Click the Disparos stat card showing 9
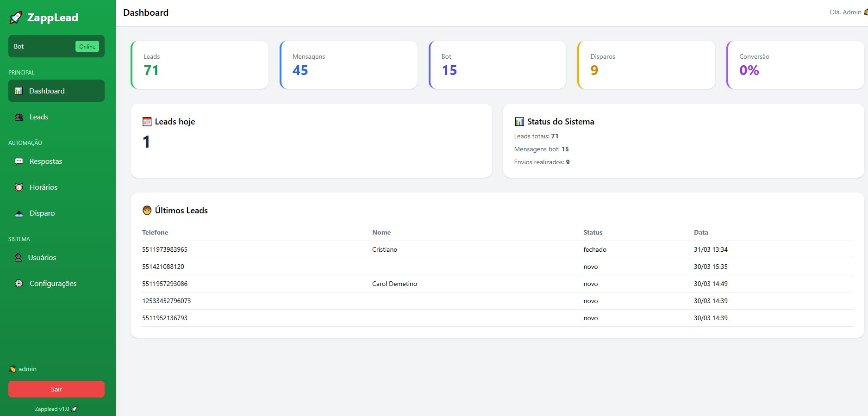 click(x=646, y=65)
